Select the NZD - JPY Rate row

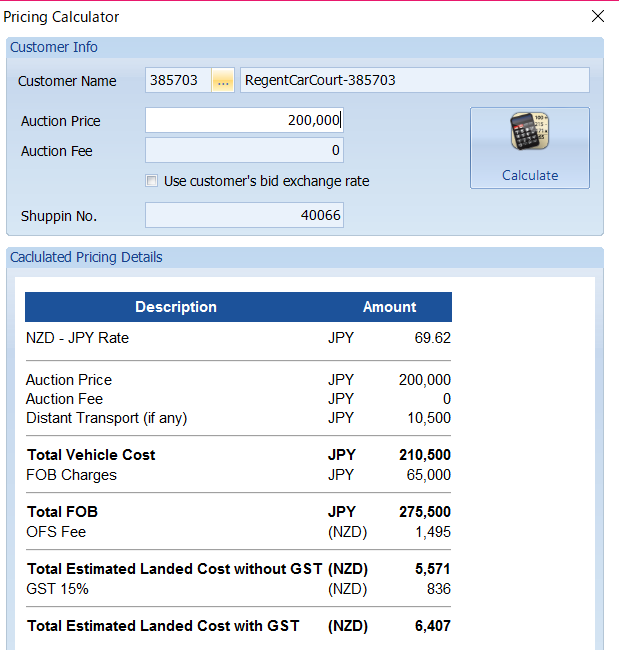[x=238, y=338]
